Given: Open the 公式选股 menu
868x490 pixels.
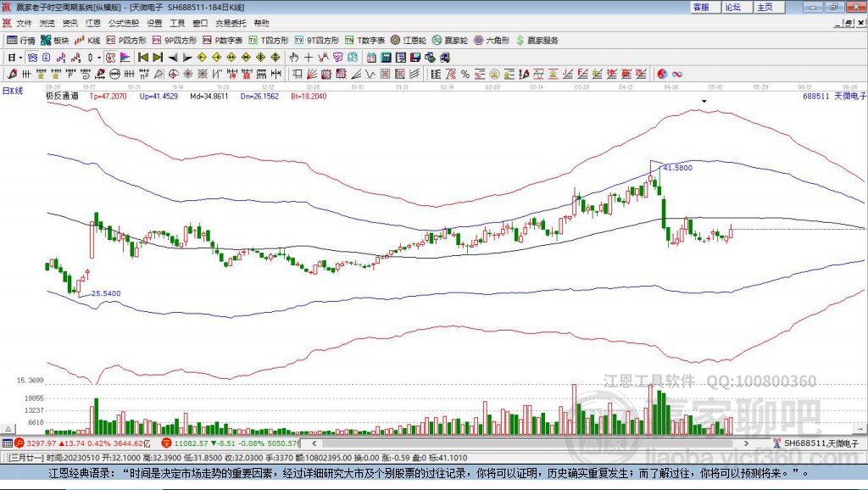Looking at the screenshot, I should (x=124, y=23).
